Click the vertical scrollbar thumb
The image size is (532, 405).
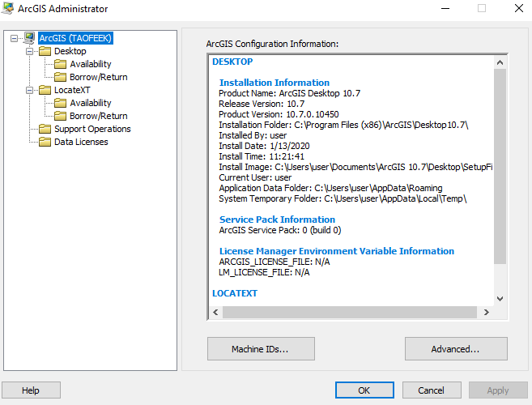pyautogui.click(x=500, y=166)
